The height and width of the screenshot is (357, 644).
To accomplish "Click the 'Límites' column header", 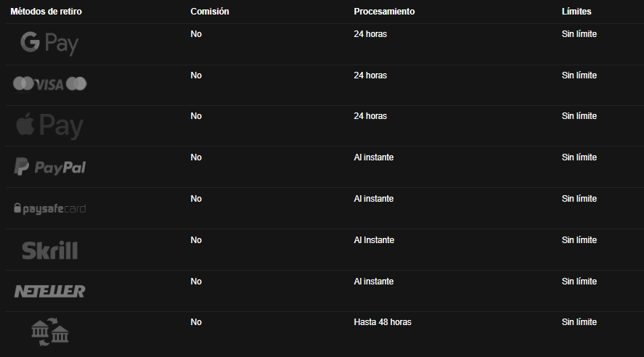I will pos(576,12).
